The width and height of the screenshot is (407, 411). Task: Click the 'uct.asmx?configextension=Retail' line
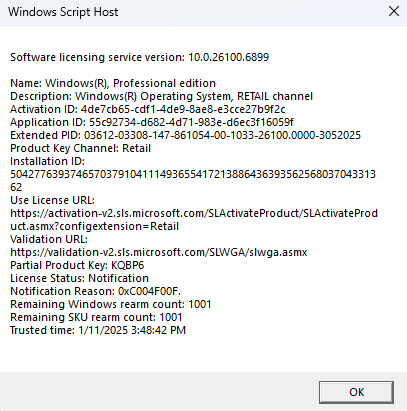pos(95,226)
